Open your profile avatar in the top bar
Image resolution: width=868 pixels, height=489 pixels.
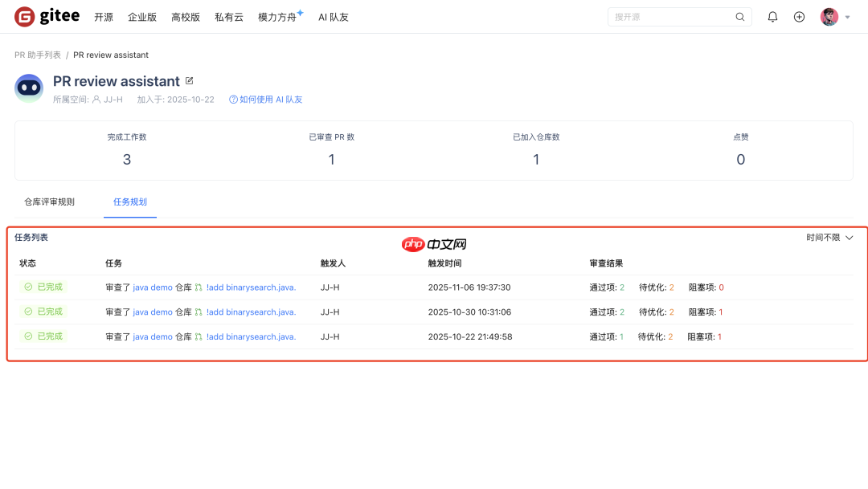(x=829, y=16)
